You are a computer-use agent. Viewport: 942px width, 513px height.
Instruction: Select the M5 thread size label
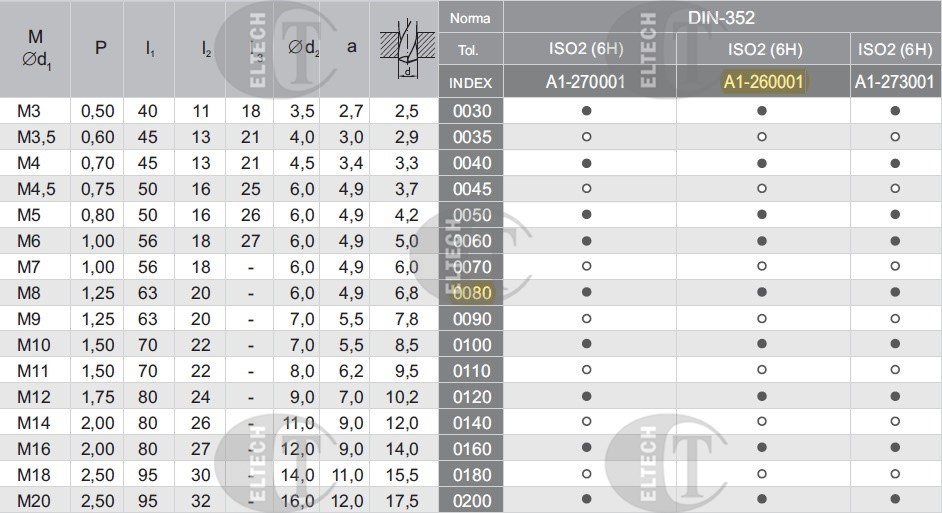tap(29, 215)
